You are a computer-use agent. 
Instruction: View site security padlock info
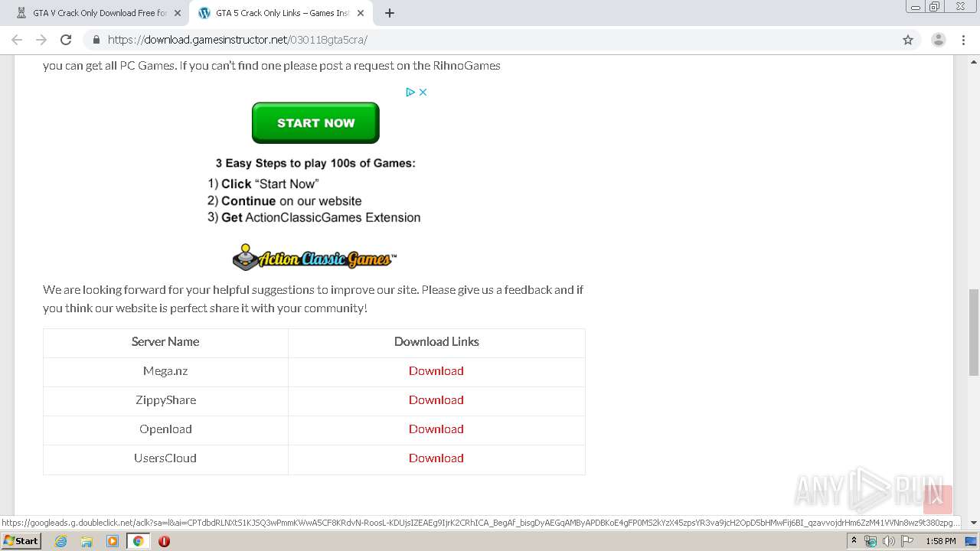pos(96,40)
